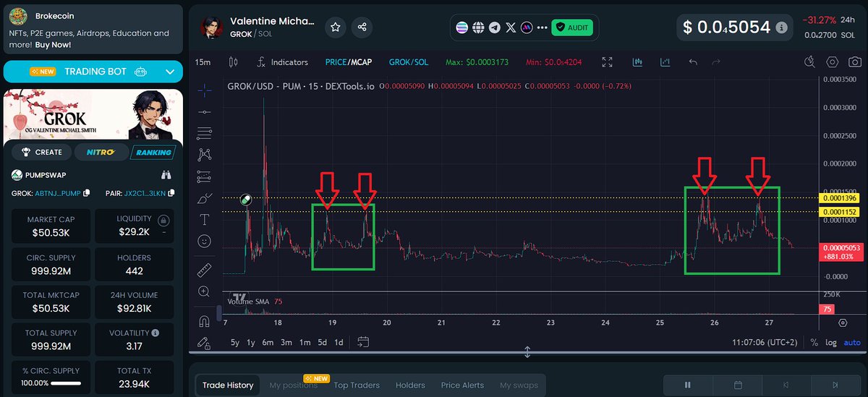Select the trend line tool
Image resolution: width=868 pixels, height=397 pixels.
click(x=205, y=111)
